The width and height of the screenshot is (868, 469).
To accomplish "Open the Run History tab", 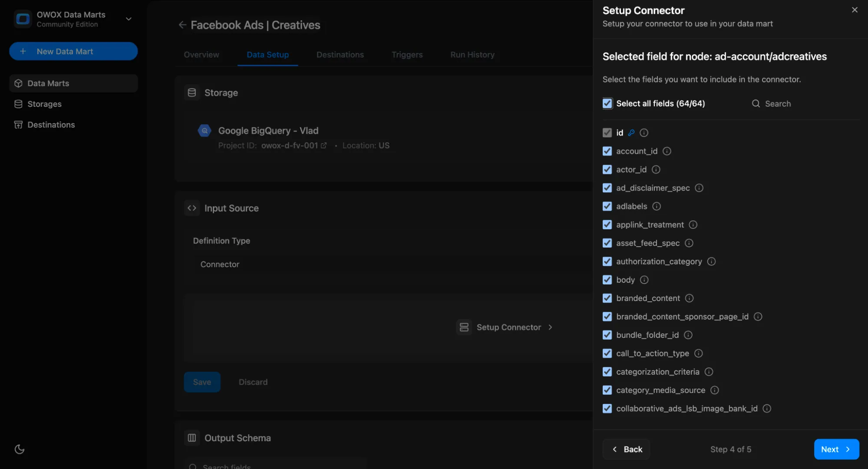I will [x=472, y=55].
